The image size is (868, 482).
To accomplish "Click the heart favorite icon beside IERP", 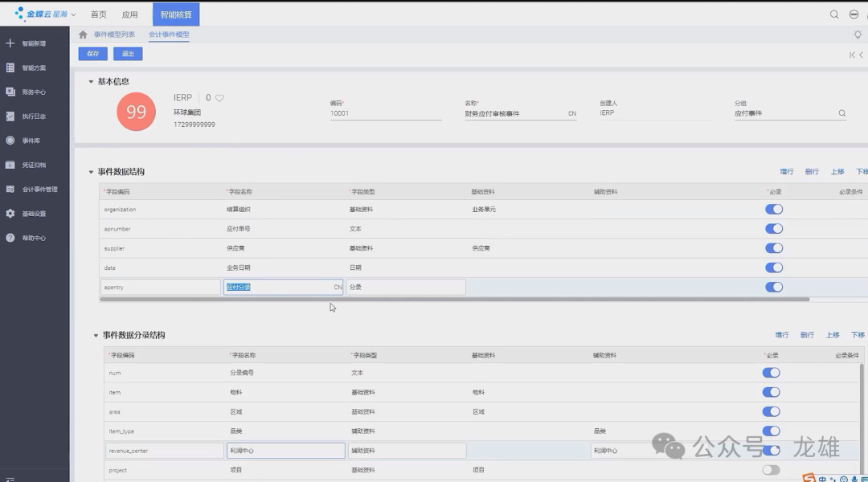I will pyautogui.click(x=219, y=98).
